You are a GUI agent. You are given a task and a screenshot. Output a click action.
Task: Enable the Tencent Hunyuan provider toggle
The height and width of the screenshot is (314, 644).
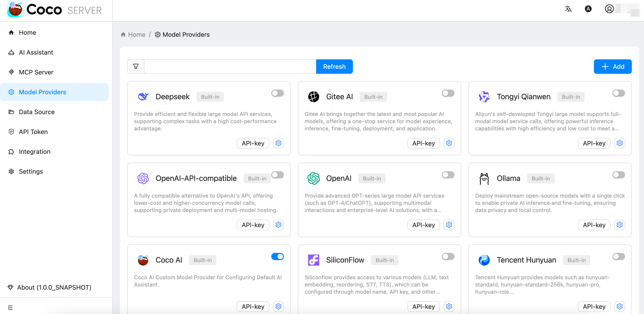619,256
